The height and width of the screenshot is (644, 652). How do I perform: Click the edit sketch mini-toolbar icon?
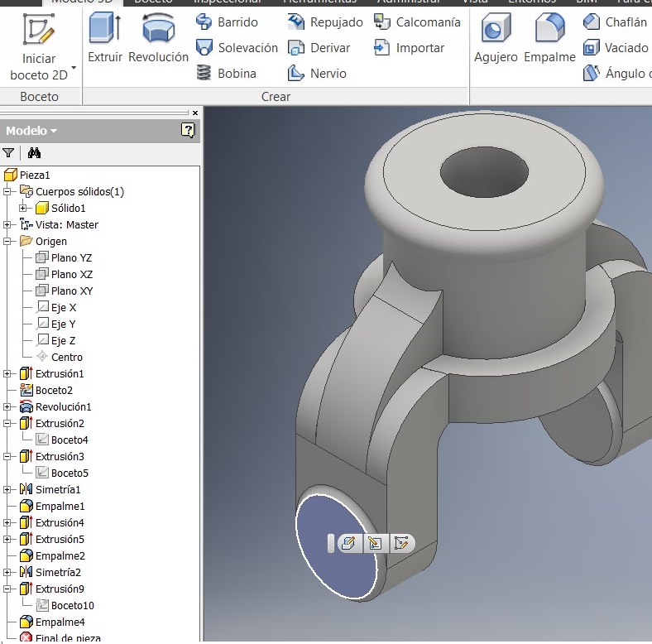tap(375, 543)
